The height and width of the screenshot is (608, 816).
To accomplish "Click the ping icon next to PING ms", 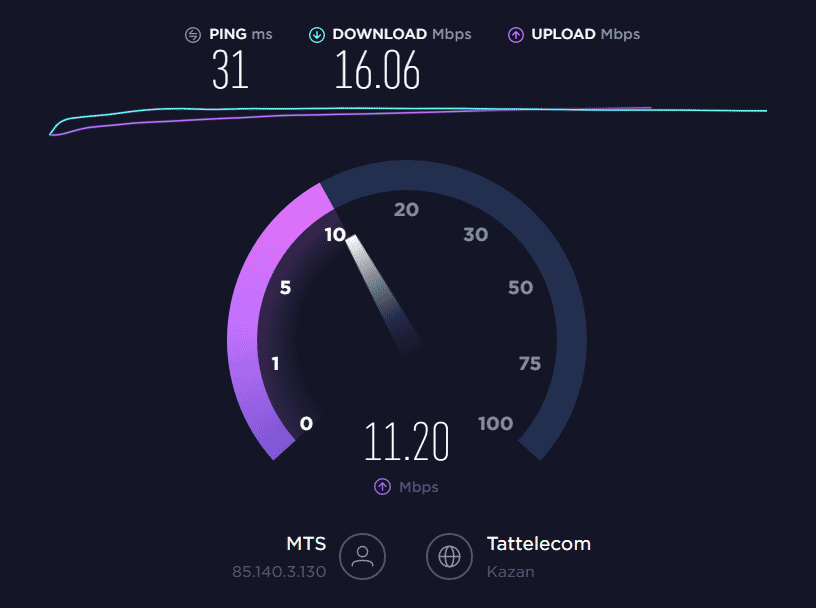I will click(193, 35).
